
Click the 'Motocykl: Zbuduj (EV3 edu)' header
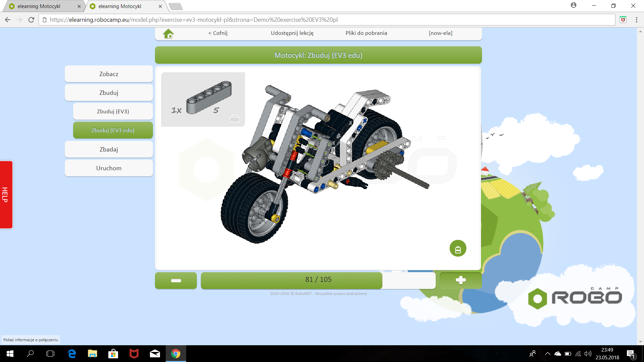(x=318, y=55)
